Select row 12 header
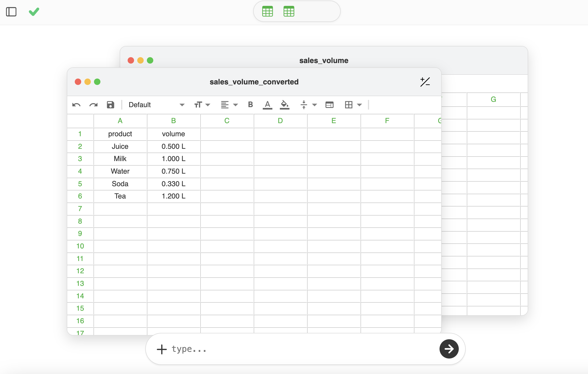 [x=80, y=271]
